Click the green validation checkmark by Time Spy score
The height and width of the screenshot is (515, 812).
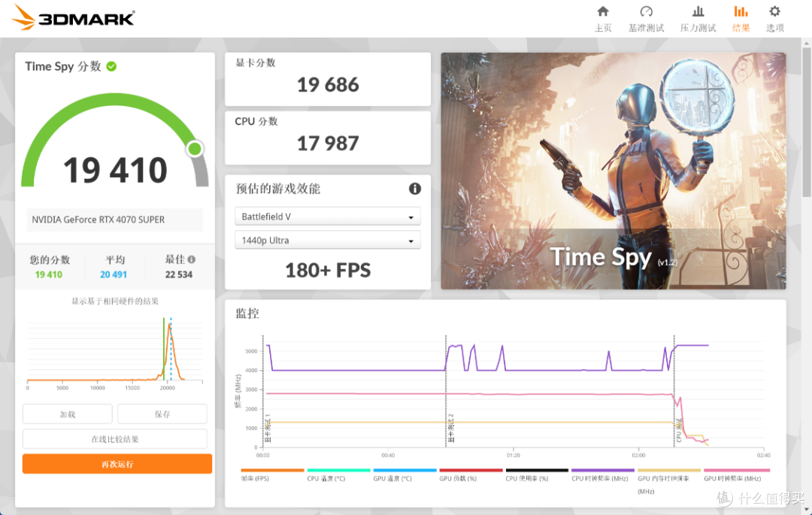click(x=111, y=66)
